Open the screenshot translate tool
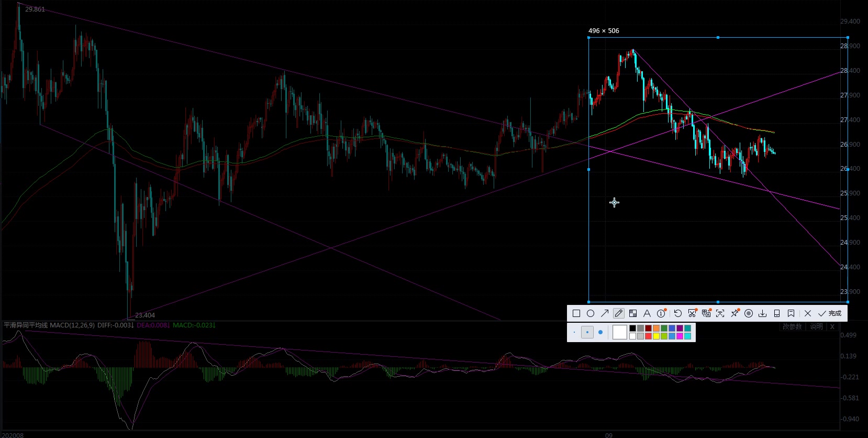The image size is (868, 438). pos(706,313)
